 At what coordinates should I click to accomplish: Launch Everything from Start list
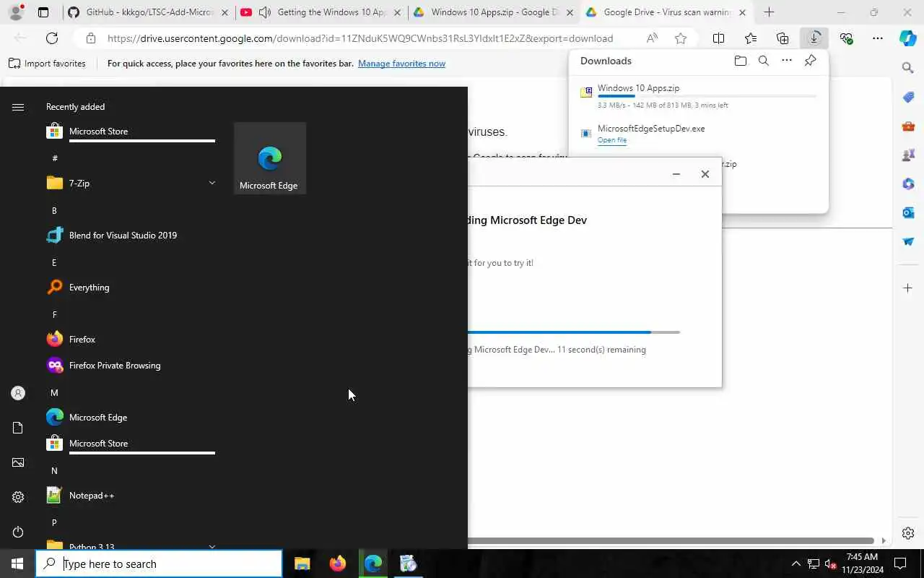point(130,287)
